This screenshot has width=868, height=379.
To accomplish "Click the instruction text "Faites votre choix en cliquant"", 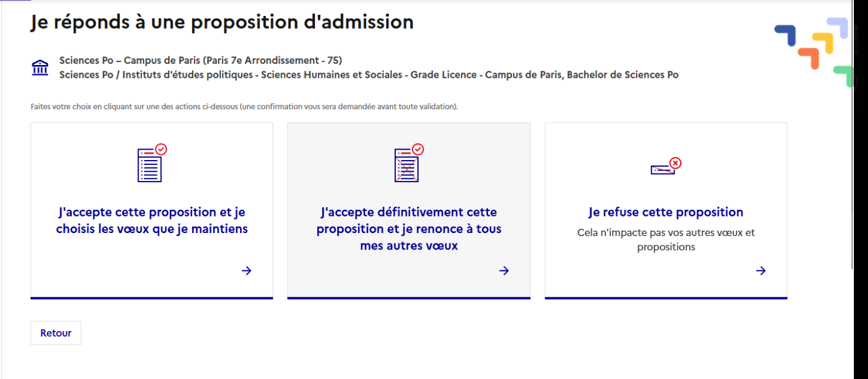I will click(x=244, y=107).
